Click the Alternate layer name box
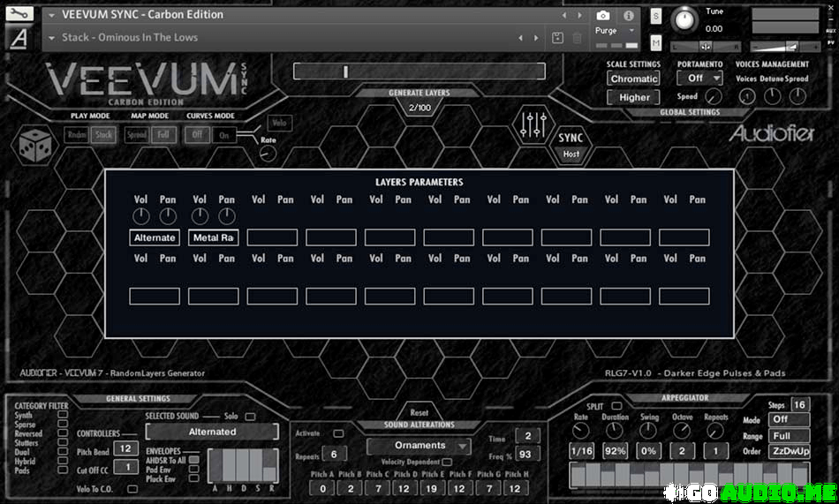This screenshot has width=839, height=504. pos(155,237)
